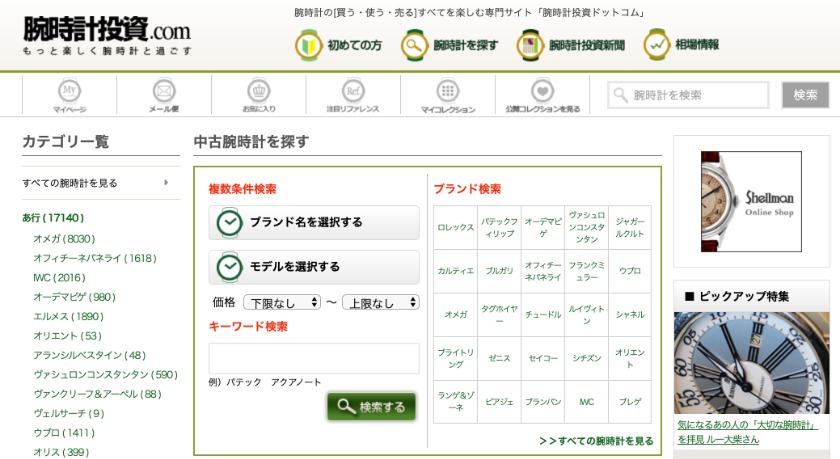Open お気に入り crown icon
The width and height of the screenshot is (840, 459).
tap(259, 91)
